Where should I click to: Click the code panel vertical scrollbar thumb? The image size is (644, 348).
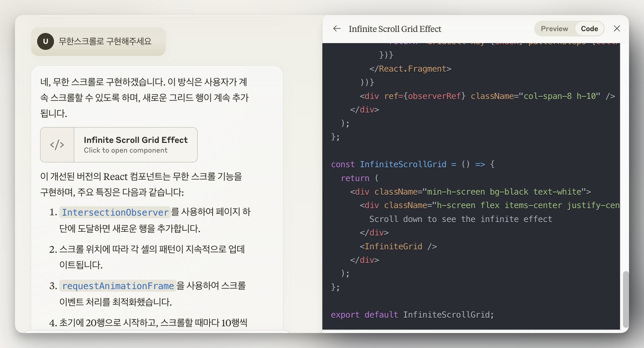tap(625, 299)
